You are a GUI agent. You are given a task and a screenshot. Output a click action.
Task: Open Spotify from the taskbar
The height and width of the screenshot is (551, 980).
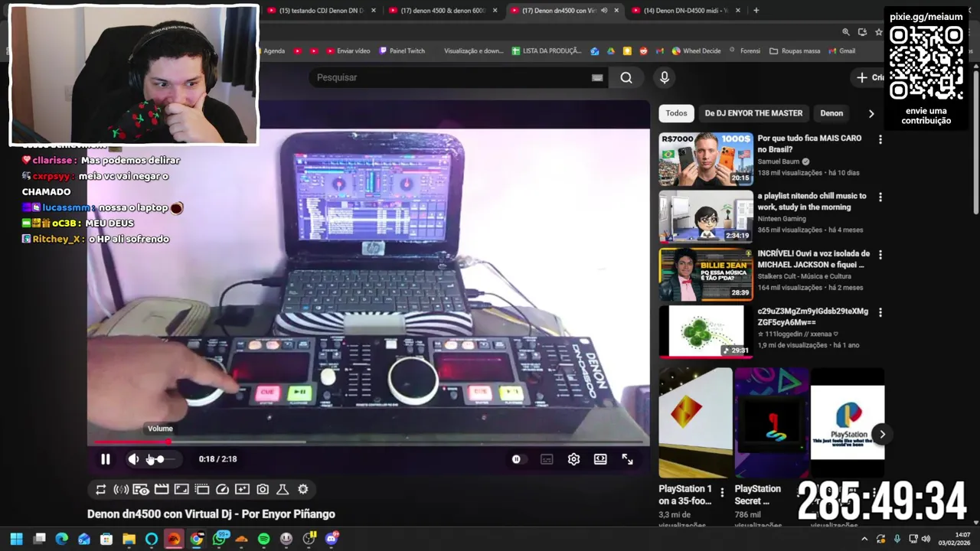(x=263, y=539)
